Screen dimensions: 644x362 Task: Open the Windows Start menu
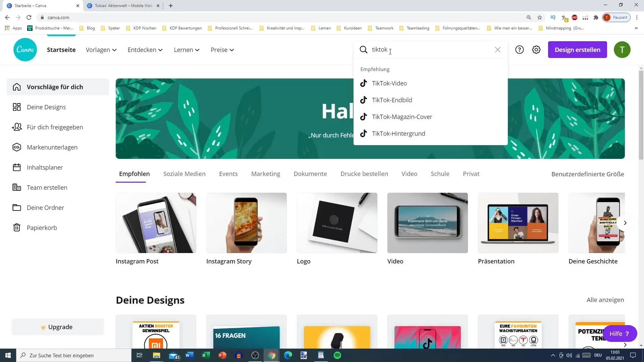[8, 355]
